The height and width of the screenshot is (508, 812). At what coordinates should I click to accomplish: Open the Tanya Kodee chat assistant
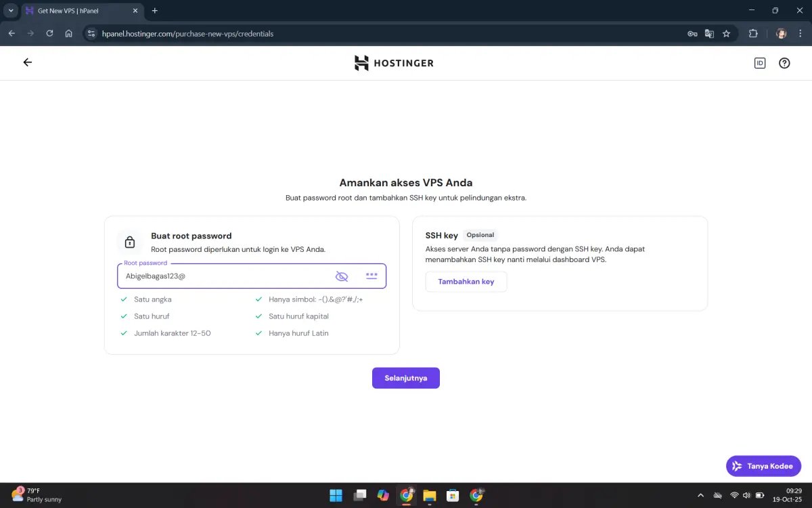coord(763,466)
